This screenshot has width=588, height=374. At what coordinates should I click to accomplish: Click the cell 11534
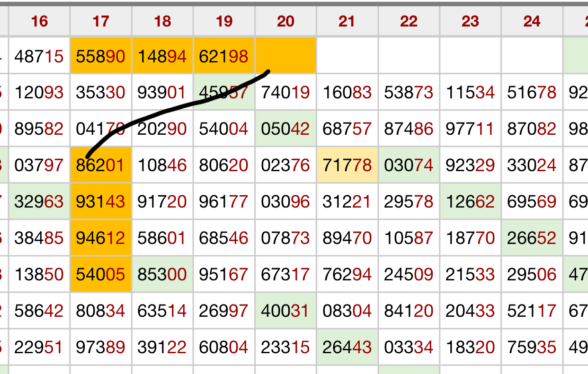pos(470,92)
